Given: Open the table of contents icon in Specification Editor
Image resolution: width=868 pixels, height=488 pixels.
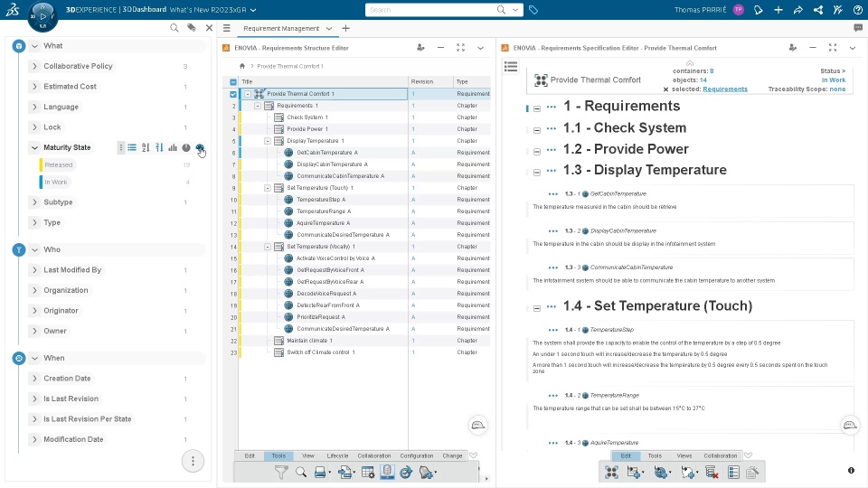Looking at the screenshot, I should pyautogui.click(x=511, y=67).
